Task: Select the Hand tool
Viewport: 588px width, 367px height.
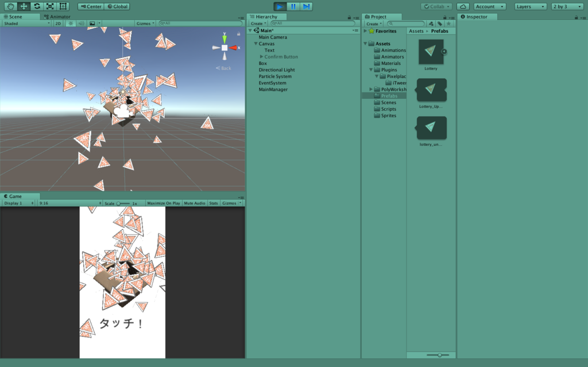Action: [10, 6]
